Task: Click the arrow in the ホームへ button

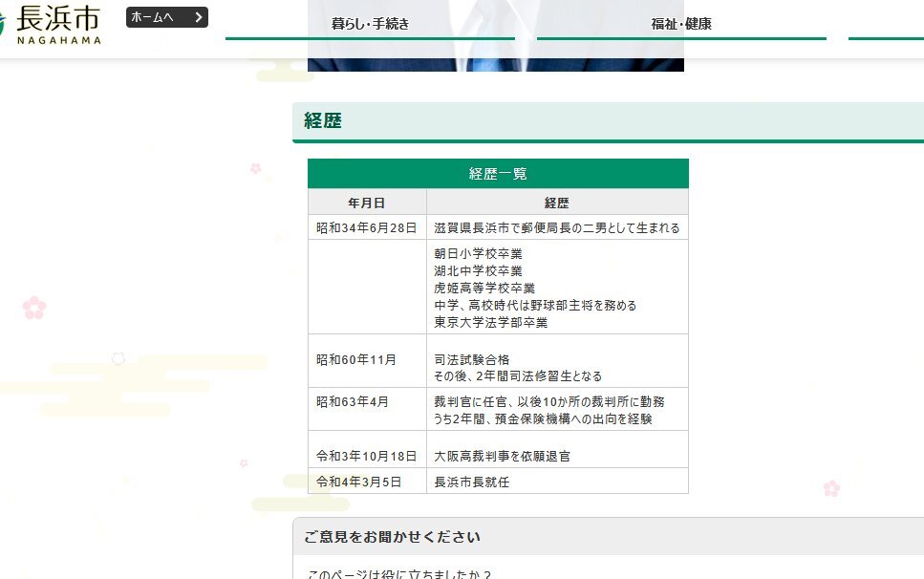Action: pyautogui.click(x=198, y=17)
